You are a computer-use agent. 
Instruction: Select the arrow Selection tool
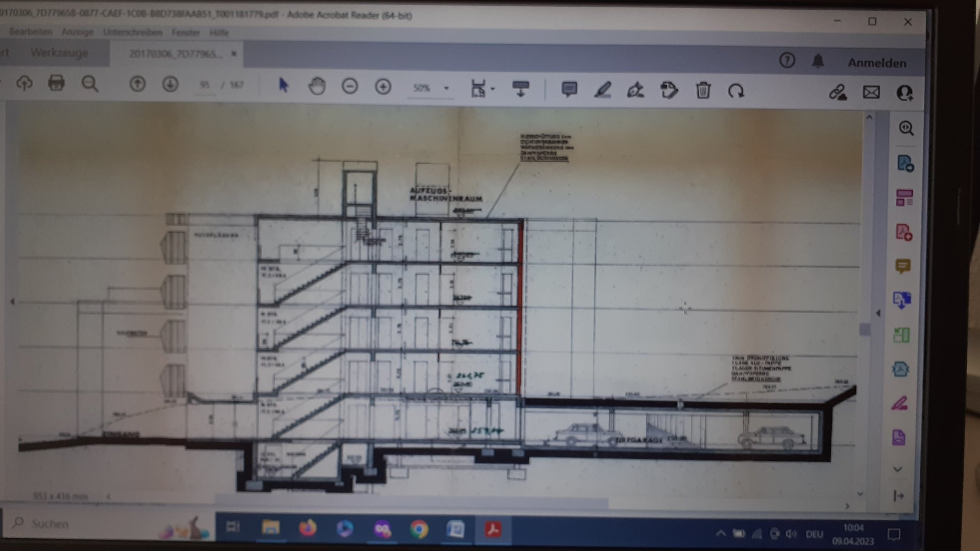[x=284, y=85]
